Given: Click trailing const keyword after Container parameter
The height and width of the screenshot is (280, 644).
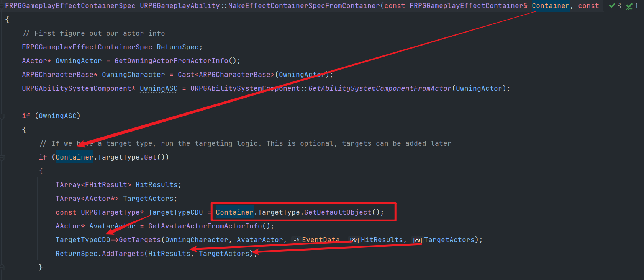Looking at the screenshot, I should (588, 6).
